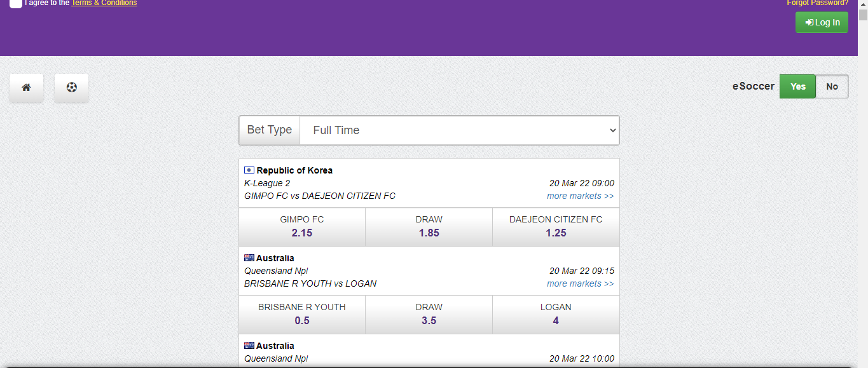Click the Republic of Korea flag icon
The width and height of the screenshot is (868, 368).
coord(249,170)
